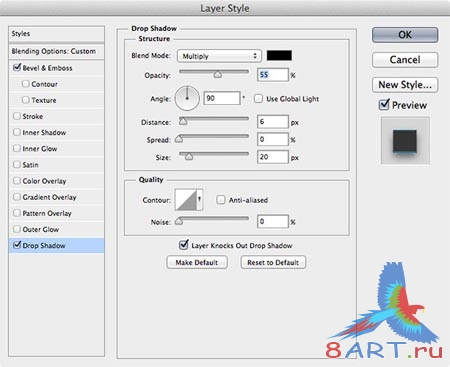This screenshot has height=367, width=450.
Task: Click the Angle dial control
Action: 187,98
